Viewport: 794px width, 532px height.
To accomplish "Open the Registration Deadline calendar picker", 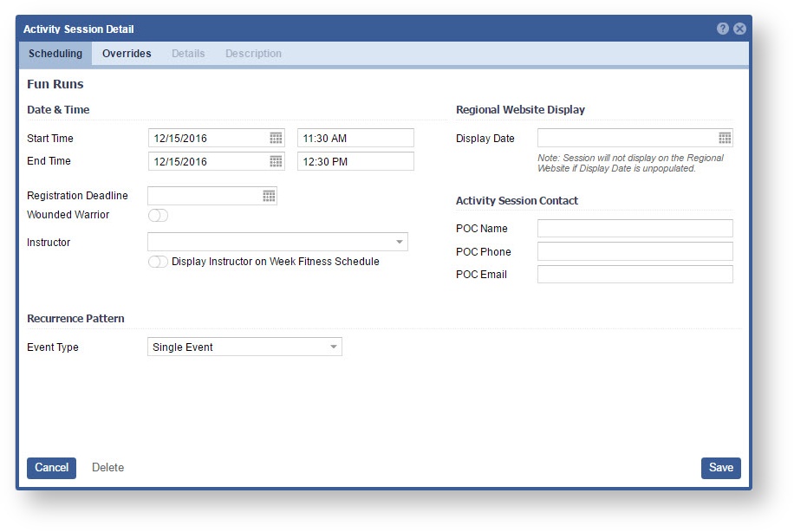I will point(269,197).
